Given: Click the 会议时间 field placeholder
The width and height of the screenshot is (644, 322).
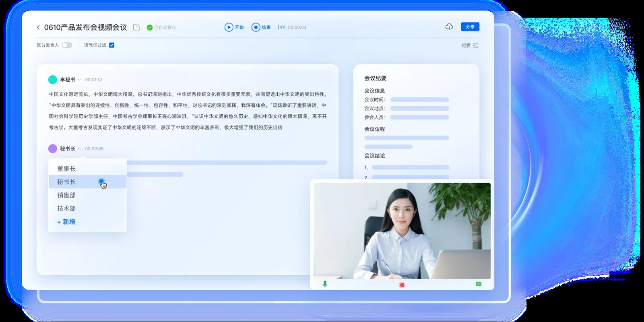Looking at the screenshot, I should 419,99.
